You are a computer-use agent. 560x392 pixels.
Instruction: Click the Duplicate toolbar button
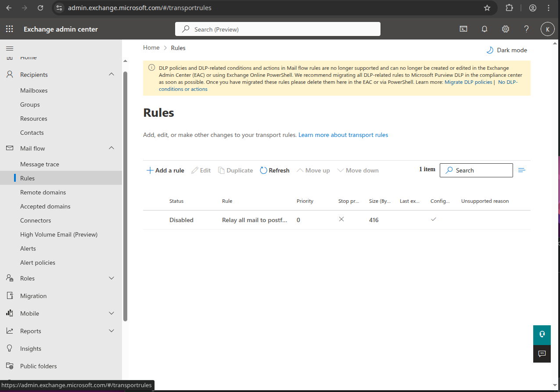tap(236, 170)
